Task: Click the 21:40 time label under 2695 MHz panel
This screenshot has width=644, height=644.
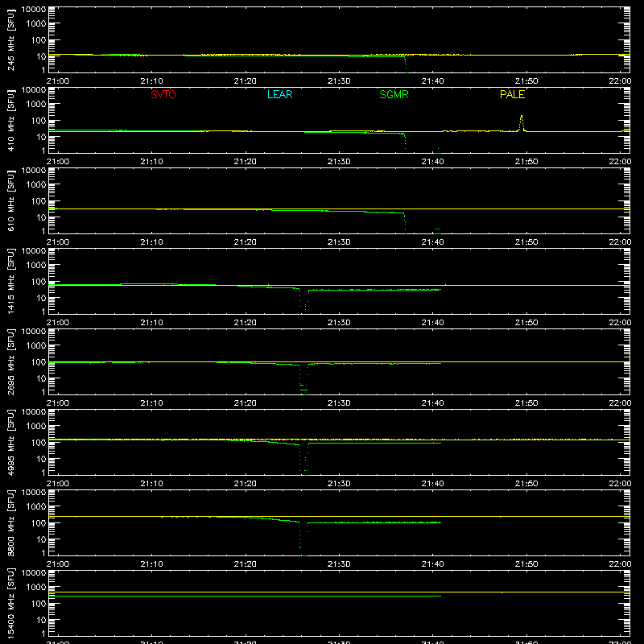Action: coord(432,403)
